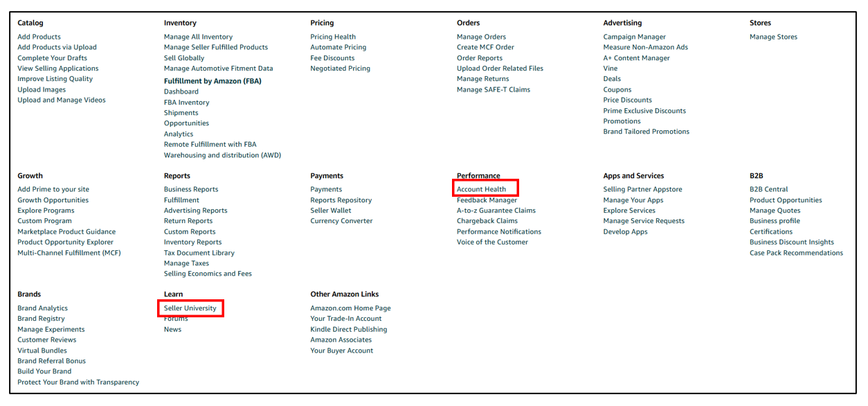The image size is (868, 406).
Task: Go to FBA Inventory
Action: (186, 103)
